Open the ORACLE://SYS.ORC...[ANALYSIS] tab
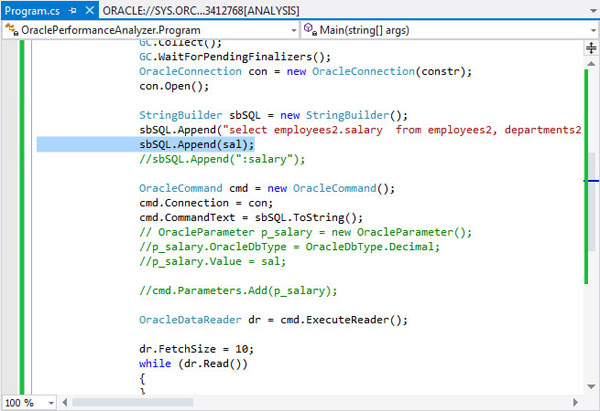The height and width of the screenshot is (411, 600). click(201, 11)
